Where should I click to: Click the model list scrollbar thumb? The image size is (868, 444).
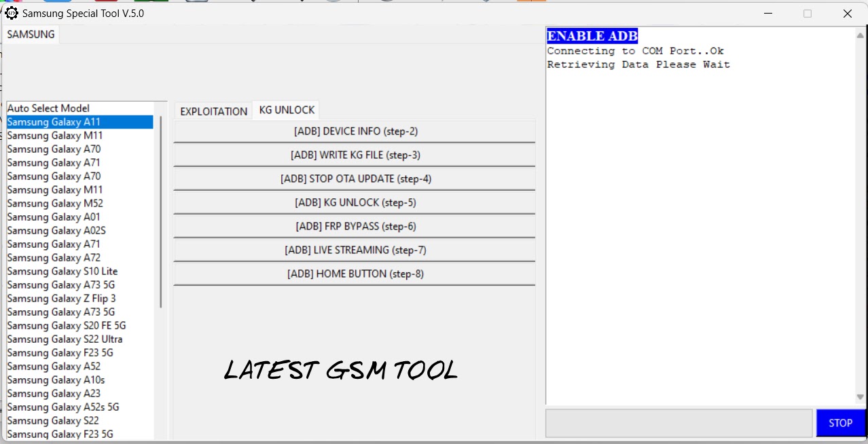point(161,212)
